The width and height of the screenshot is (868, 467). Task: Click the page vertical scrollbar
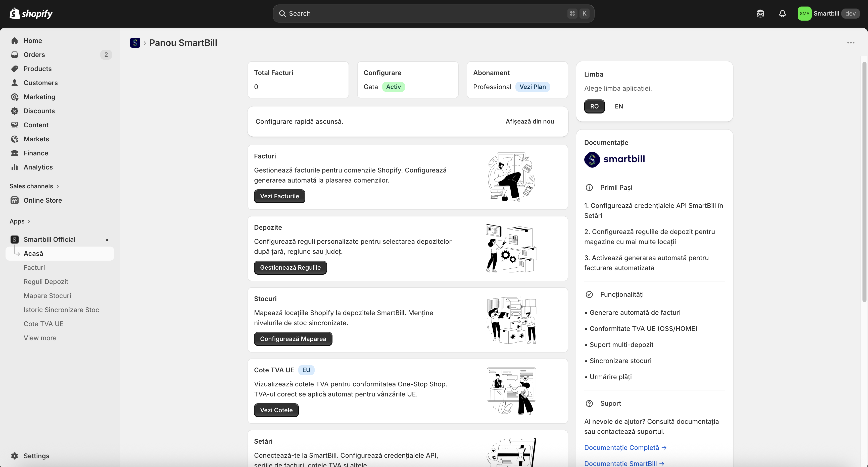[x=864, y=182]
